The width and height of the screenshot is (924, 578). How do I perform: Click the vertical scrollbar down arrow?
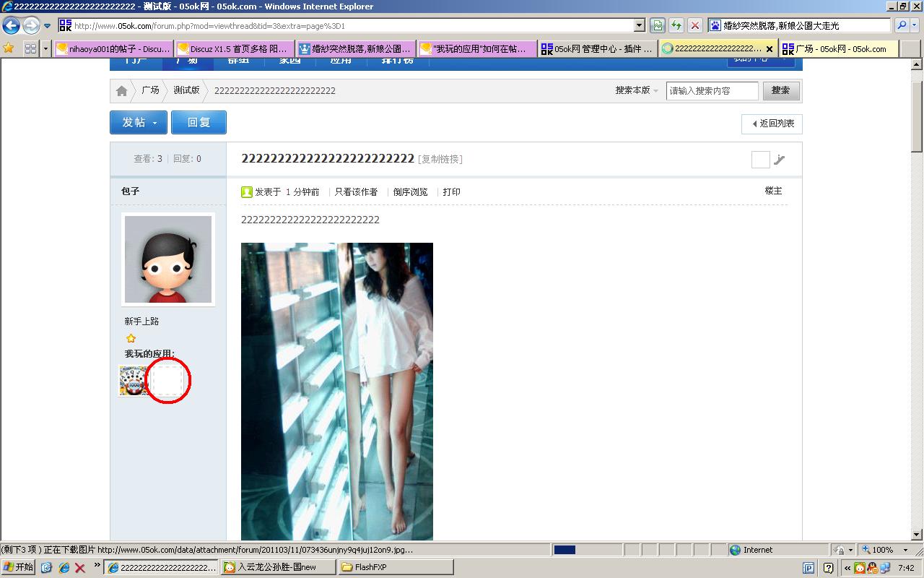(x=918, y=535)
